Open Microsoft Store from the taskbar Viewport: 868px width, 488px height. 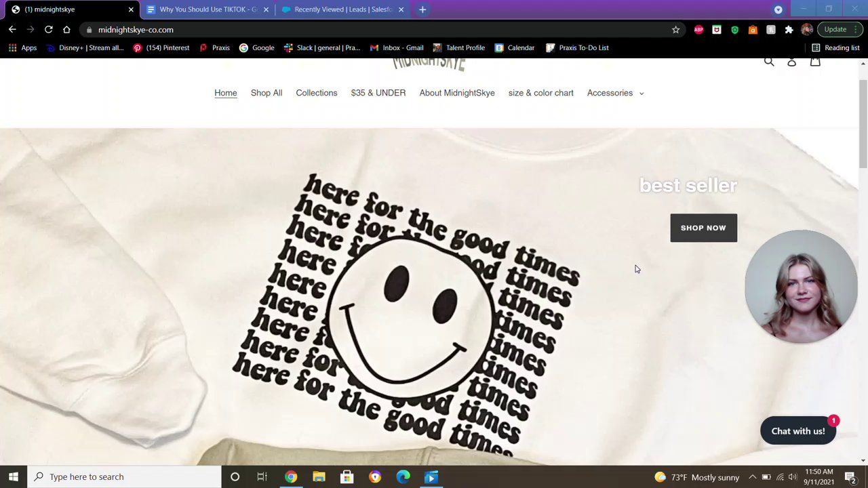click(347, 477)
